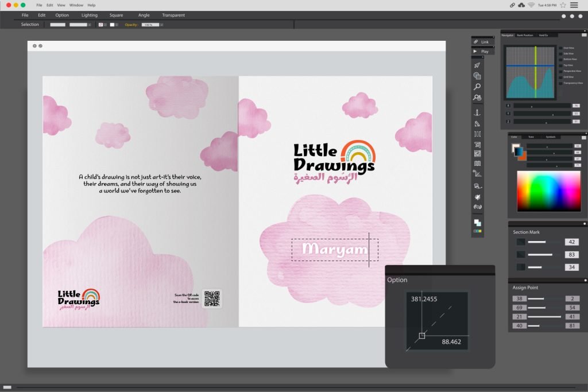Select the paper plane tool
The height and width of the screenshot is (392, 588).
[x=477, y=65]
